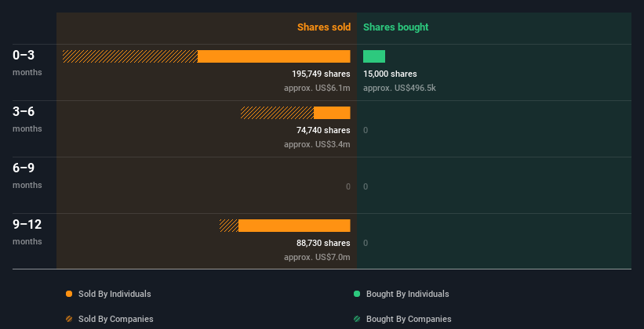Click the 195,749 shares value
Screen dimensions: 644x329
pos(321,74)
